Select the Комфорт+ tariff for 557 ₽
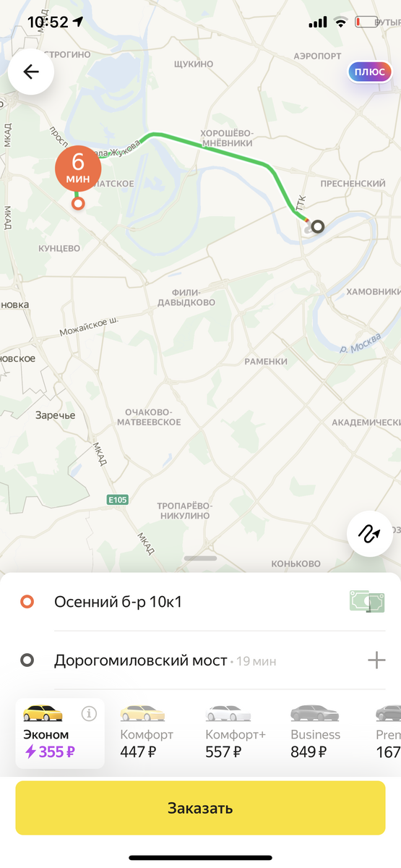Screen dimensions: 401x868 pos(236,732)
